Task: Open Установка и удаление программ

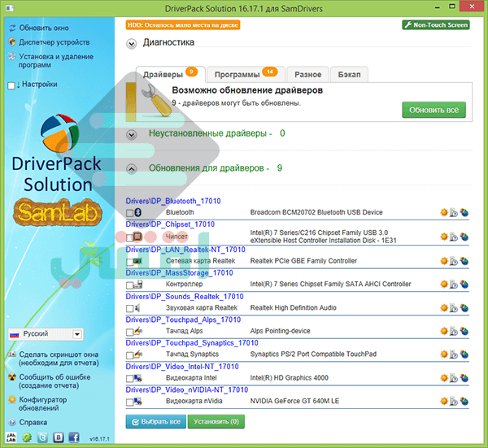Action: tap(56, 61)
